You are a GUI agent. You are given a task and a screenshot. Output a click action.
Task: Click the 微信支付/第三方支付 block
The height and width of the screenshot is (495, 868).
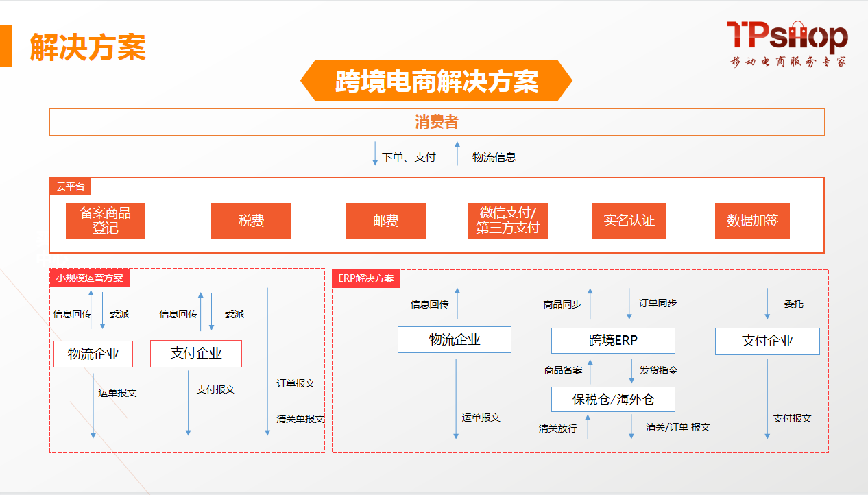pos(507,221)
